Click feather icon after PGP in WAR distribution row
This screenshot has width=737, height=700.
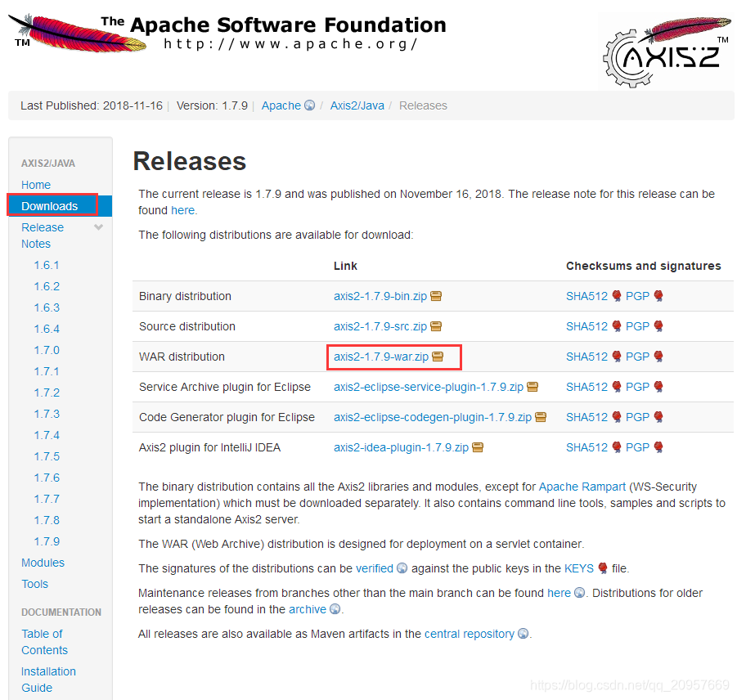click(x=658, y=357)
